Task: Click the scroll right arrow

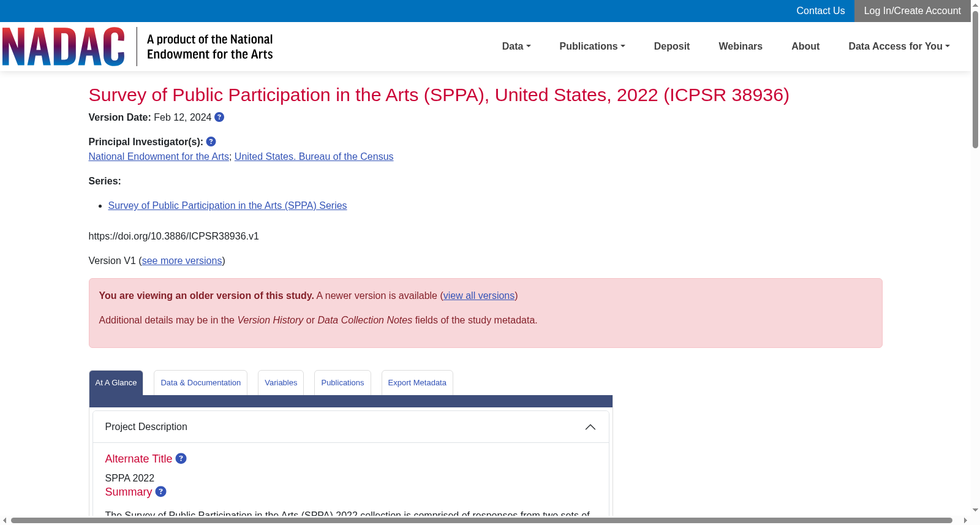Action: (966, 521)
